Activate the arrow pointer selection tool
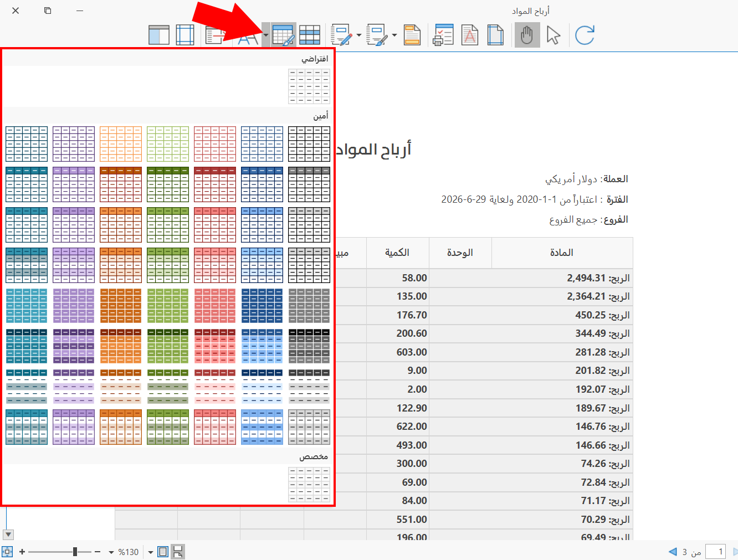The image size is (738, 560). coord(553,35)
